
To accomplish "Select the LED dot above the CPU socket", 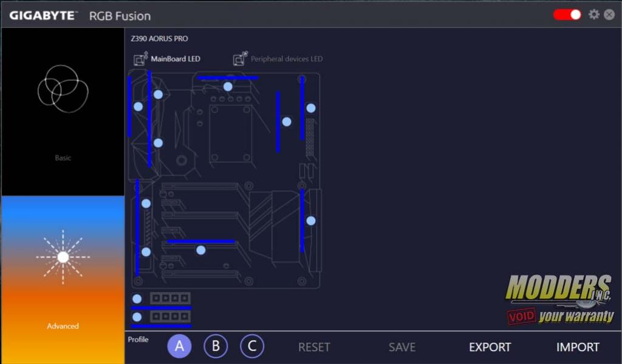I will [x=228, y=86].
